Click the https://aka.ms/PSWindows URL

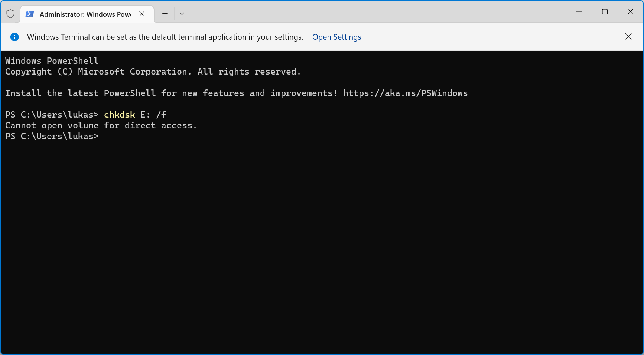[x=405, y=93]
